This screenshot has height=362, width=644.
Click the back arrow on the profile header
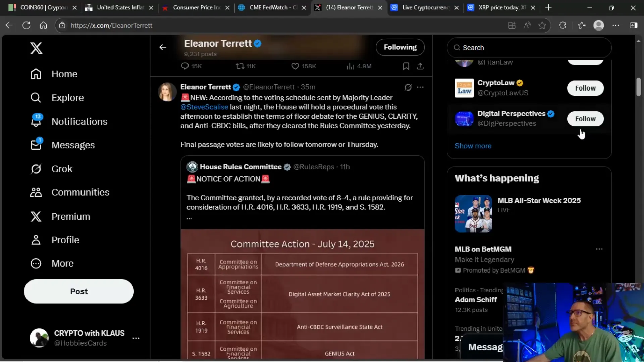click(163, 47)
